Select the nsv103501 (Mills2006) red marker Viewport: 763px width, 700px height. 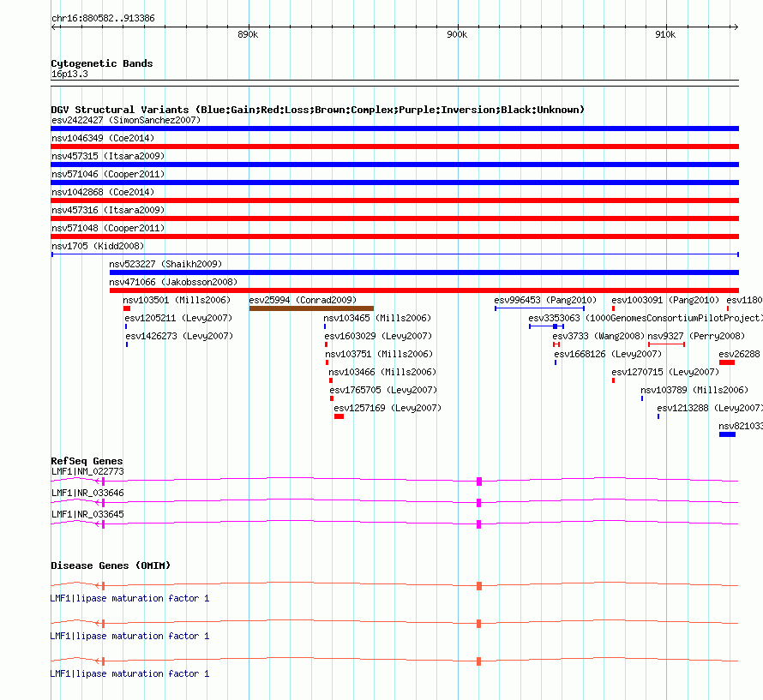coord(127,308)
